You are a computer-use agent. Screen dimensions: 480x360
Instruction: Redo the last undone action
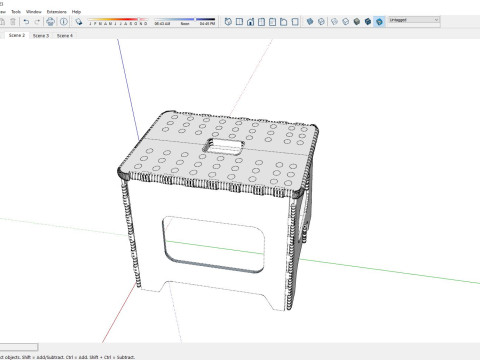[37, 22]
